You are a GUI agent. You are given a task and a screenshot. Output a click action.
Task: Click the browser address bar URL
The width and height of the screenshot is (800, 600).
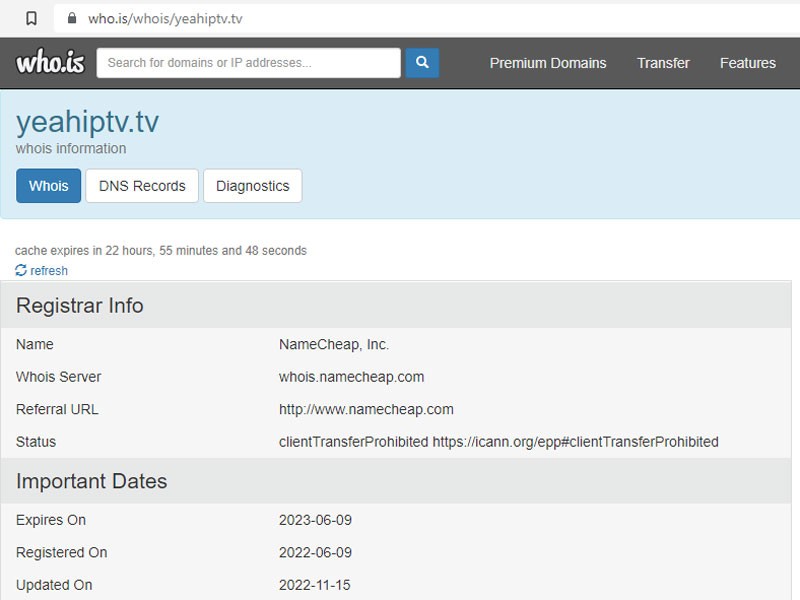[x=165, y=19]
